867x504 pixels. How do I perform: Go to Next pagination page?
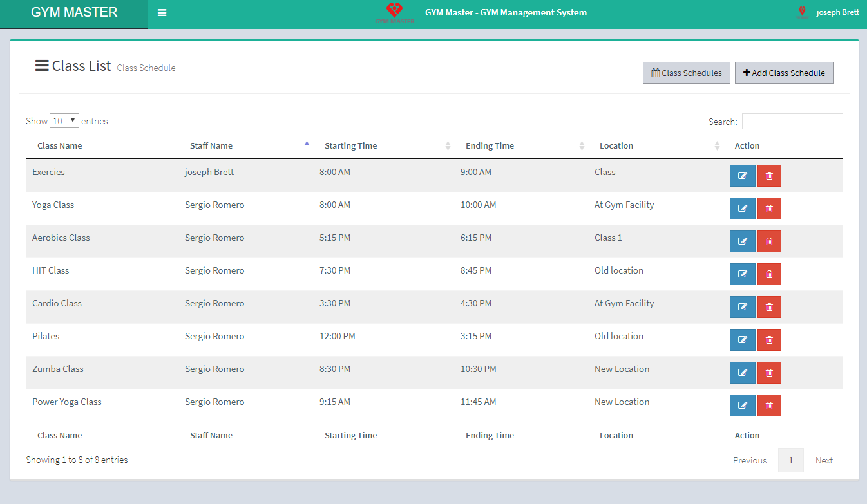(x=824, y=460)
